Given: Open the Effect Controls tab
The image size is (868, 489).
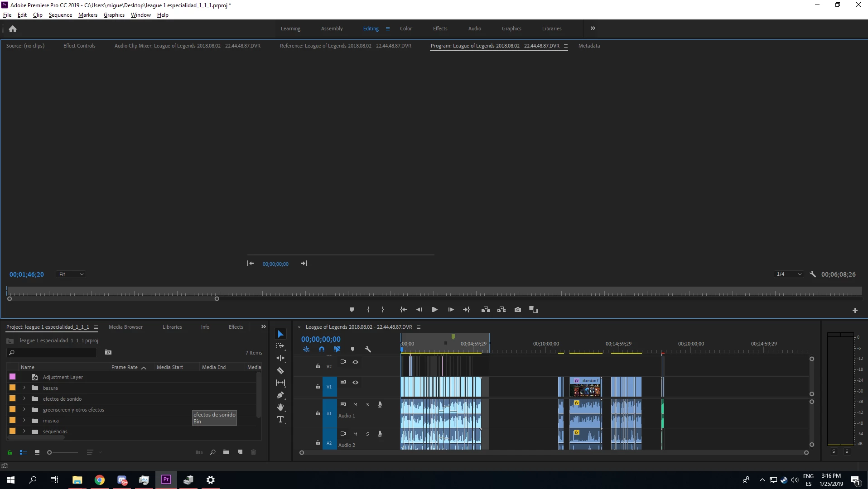Looking at the screenshot, I should (79, 46).
